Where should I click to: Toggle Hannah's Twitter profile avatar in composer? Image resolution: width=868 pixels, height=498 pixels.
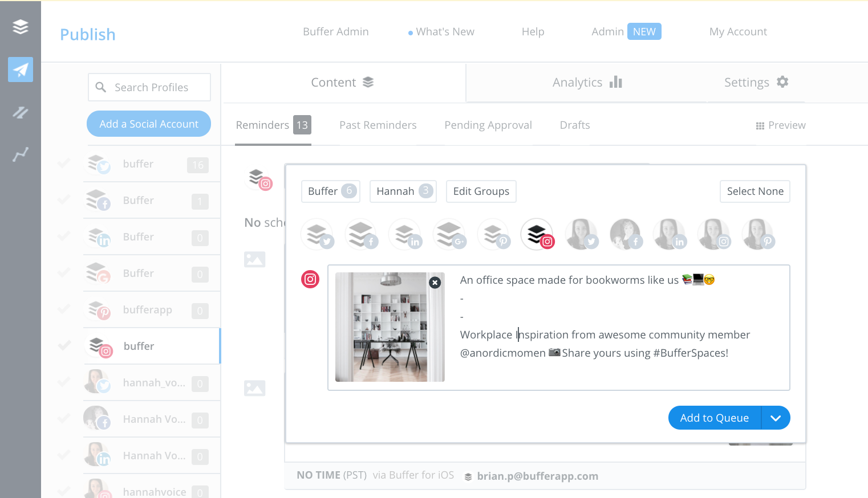coord(582,234)
